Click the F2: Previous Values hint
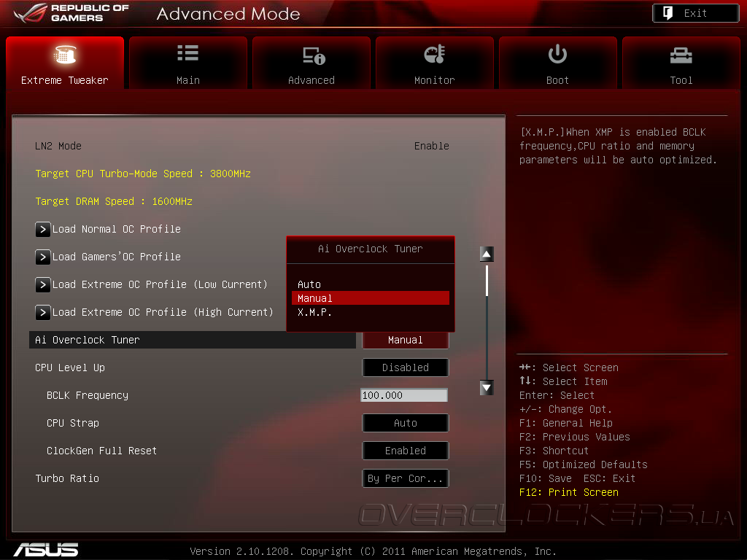Image resolution: width=747 pixels, height=560 pixels. click(575, 437)
